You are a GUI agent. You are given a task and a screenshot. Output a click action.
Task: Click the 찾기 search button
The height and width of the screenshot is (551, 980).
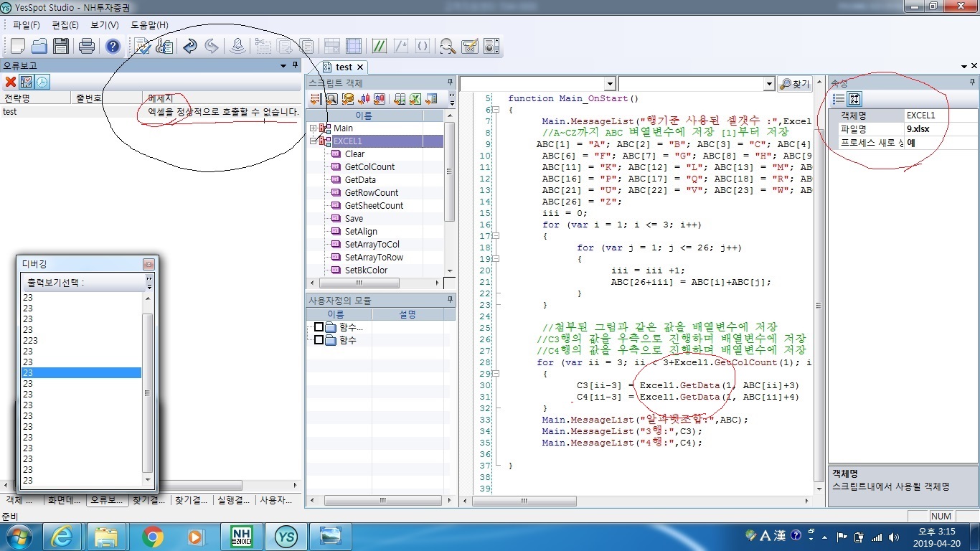click(795, 84)
